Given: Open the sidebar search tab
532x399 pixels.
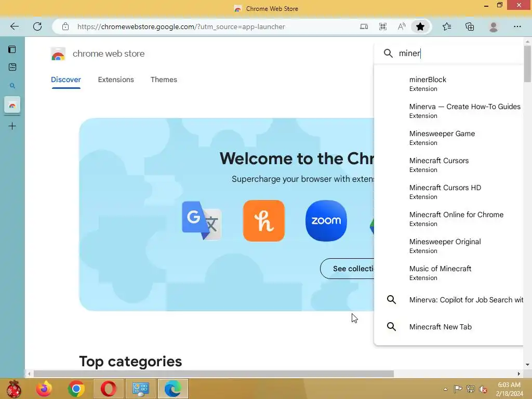Looking at the screenshot, I should click(x=12, y=86).
